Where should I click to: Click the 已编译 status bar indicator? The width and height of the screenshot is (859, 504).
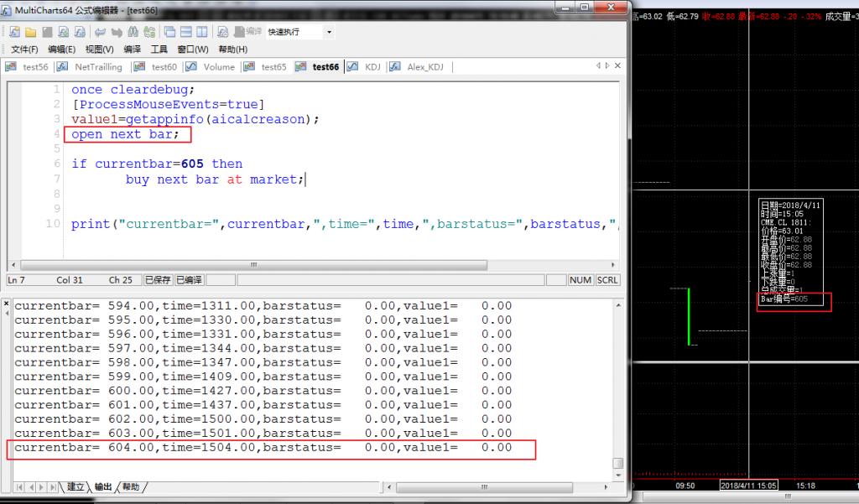tap(189, 280)
